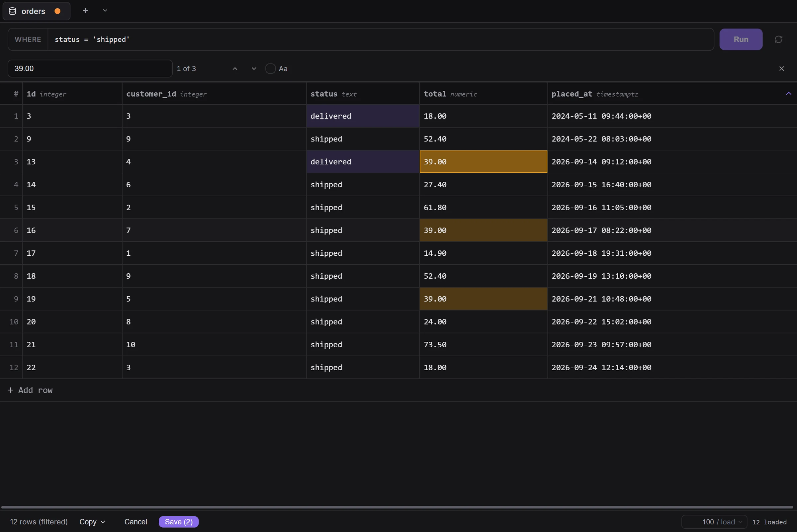The width and height of the screenshot is (797, 532).
Task: Click the horizontal scrollbar at the bottom
Action: (397, 507)
